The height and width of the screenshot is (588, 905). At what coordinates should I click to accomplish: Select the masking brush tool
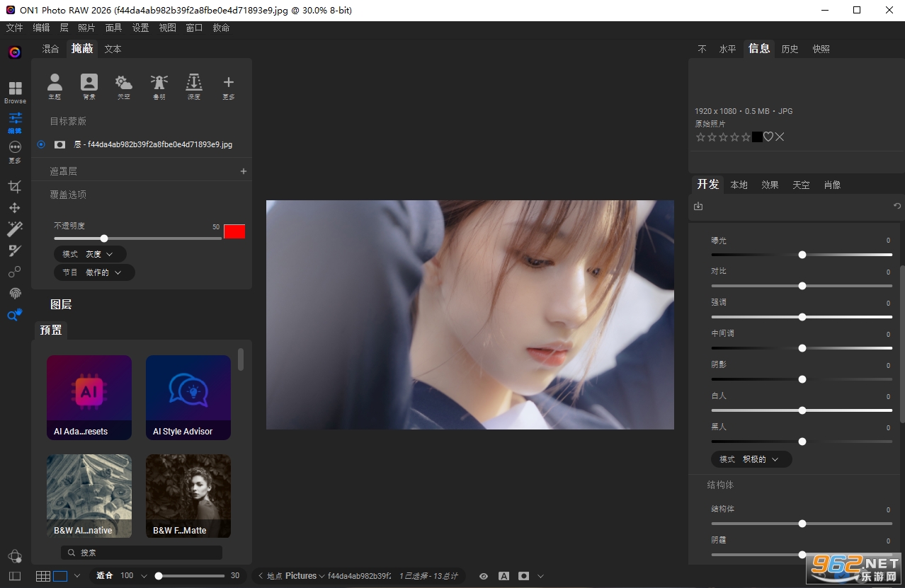pyautogui.click(x=15, y=250)
